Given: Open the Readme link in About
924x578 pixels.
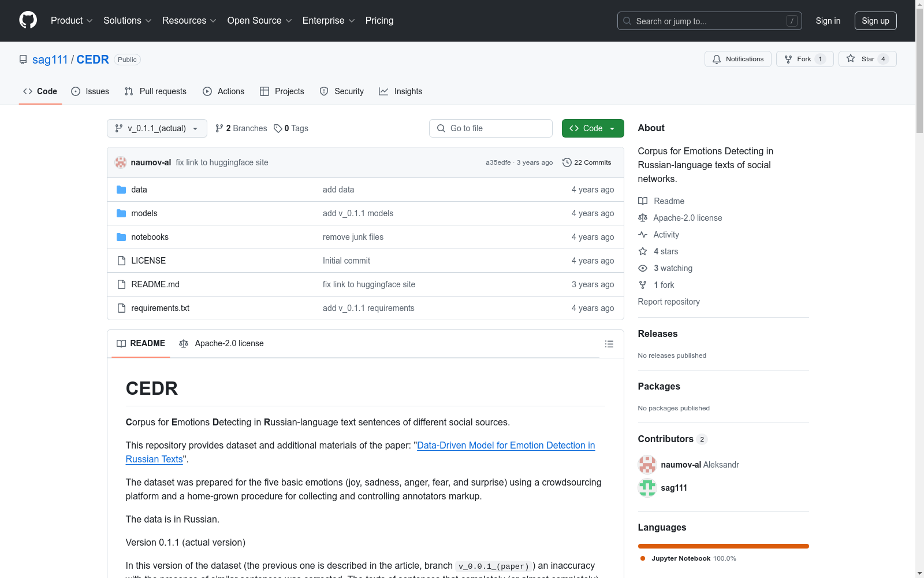Looking at the screenshot, I should (x=661, y=201).
